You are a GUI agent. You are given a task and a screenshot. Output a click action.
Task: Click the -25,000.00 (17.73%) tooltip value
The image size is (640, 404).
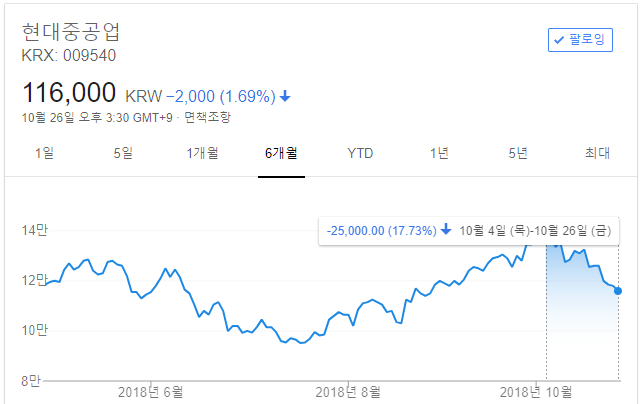pos(382,231)
